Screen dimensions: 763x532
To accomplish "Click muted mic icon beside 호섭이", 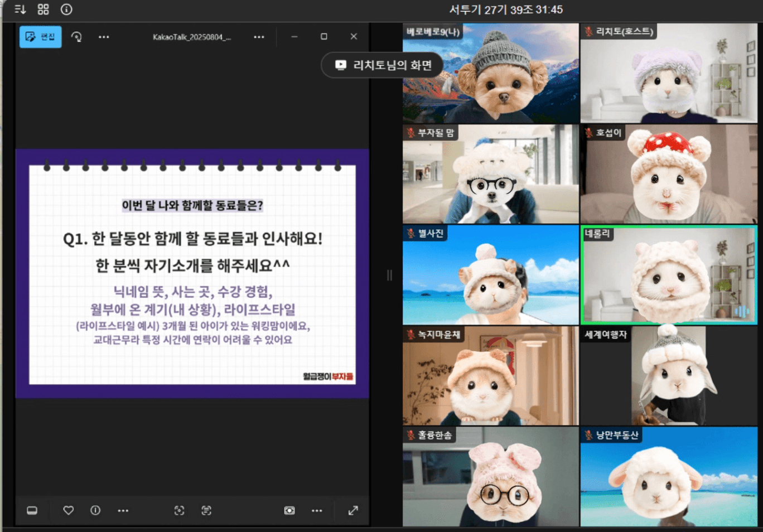I will click(x=589, y=133).
